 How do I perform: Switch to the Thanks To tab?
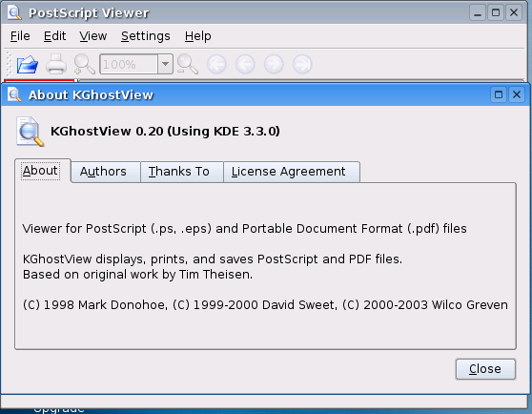[182, 172]
